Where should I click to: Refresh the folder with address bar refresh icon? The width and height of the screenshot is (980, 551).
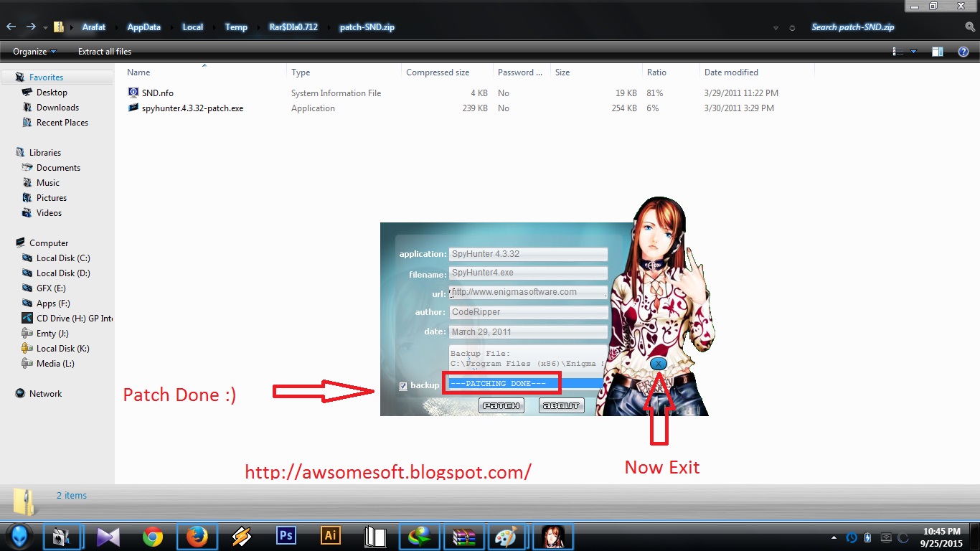792,28
